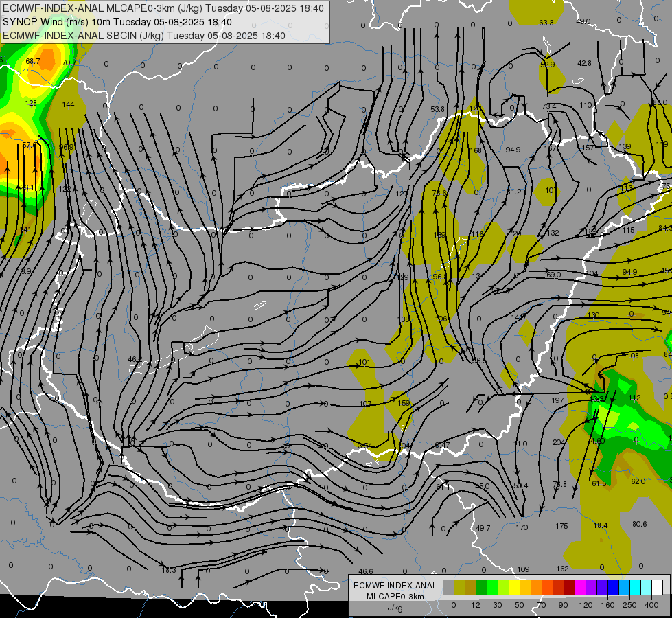Viewport: 672px width, 618px height.
Task: Click the map value 61.1
Action: [443, 487]
